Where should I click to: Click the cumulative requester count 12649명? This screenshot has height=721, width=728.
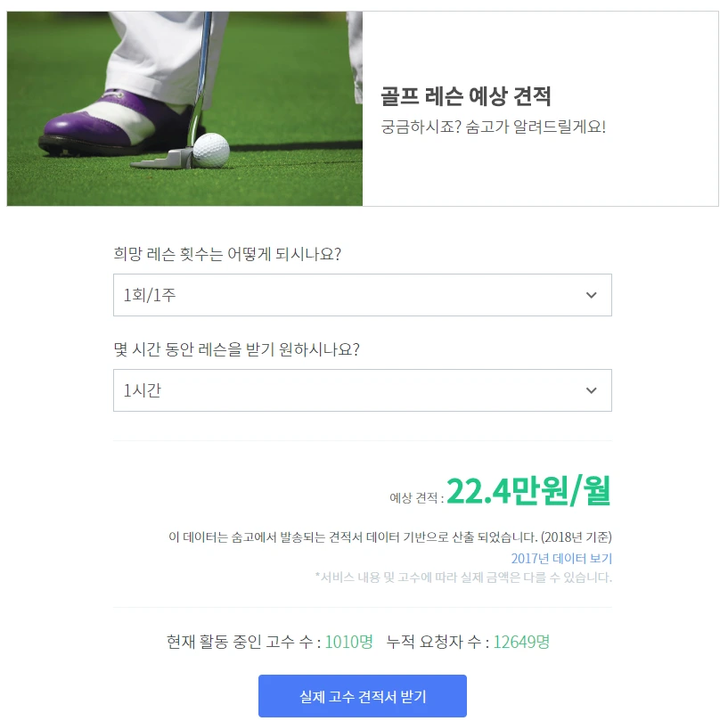pyautogui.click(x=521, y=642)
